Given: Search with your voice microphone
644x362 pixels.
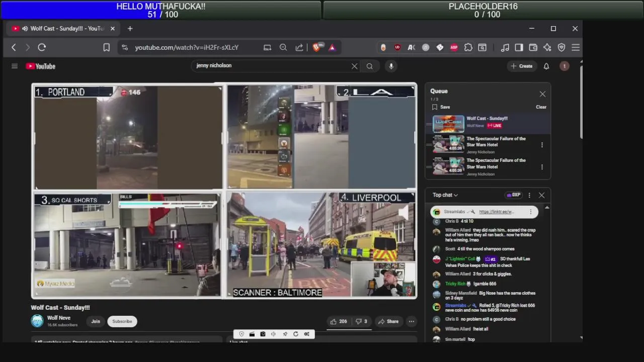Looking at the screenshot, I should (x=391, y=66).
